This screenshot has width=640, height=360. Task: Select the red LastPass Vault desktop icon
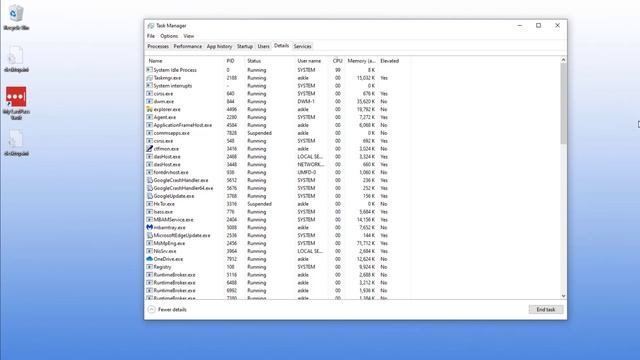(x=16, y=102)
